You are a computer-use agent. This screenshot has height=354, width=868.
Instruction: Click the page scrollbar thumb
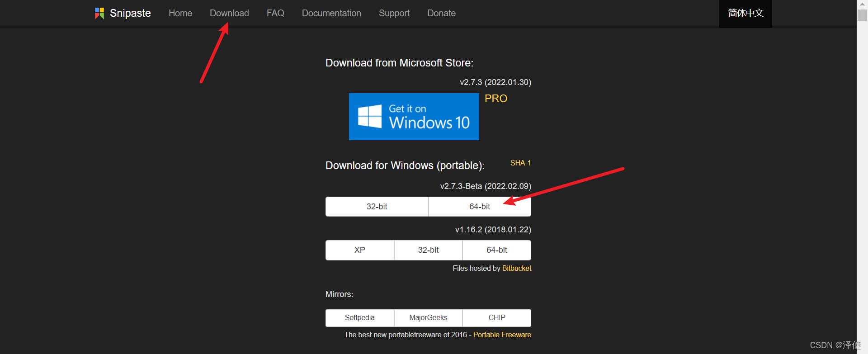click(862, 15)
